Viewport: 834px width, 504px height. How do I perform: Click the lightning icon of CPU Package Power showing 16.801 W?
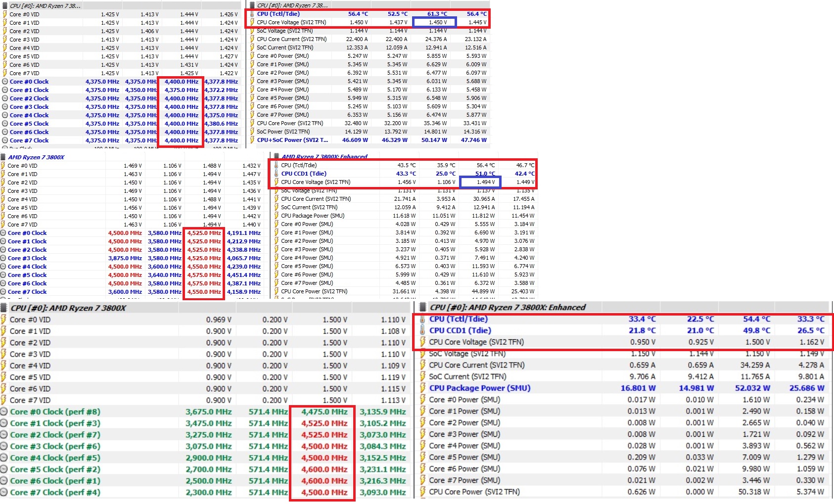(422, 388)
